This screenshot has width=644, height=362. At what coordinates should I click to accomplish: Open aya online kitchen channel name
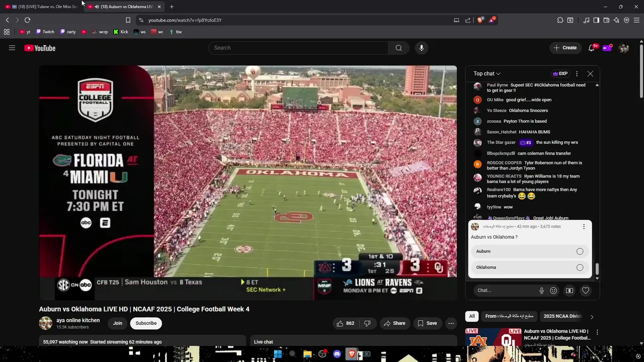pos(78,320)
